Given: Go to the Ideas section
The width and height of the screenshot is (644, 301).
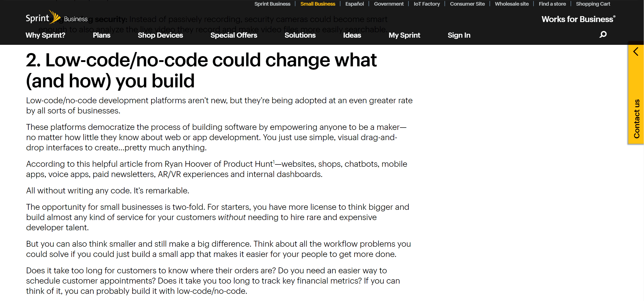Looking at the screenshot, I should click(x=352, y=35).
